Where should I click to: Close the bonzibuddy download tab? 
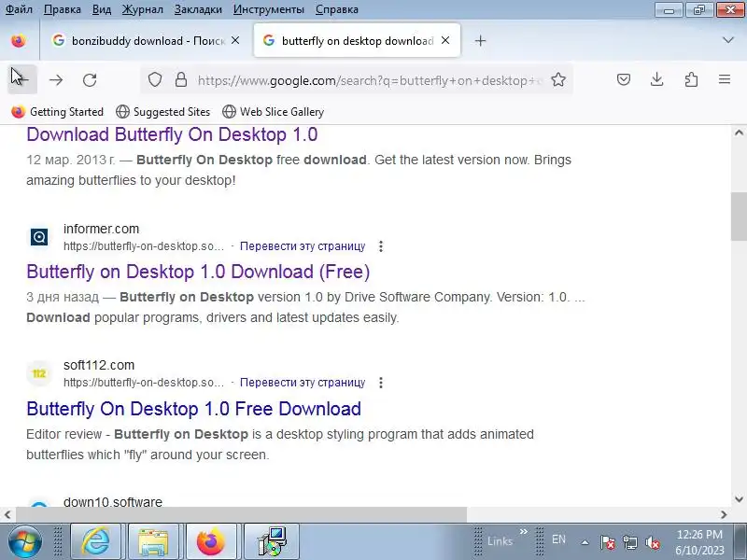[235, 41]
